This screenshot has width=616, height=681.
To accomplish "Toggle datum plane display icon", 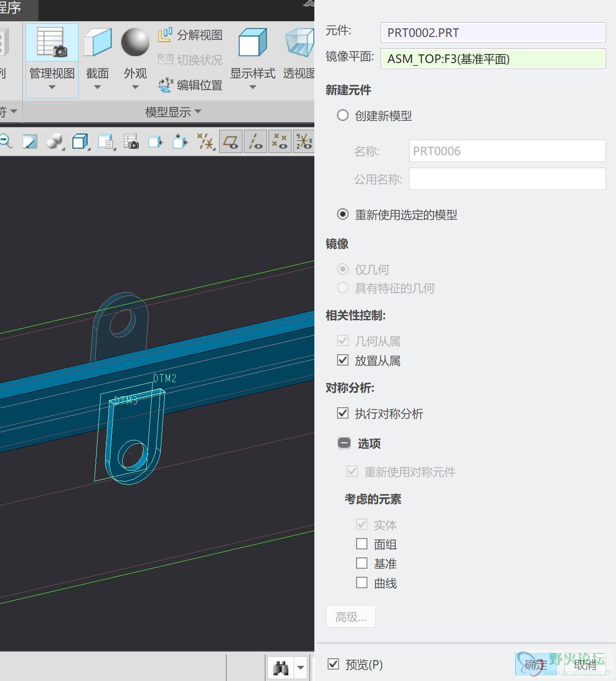I will point(231,142).
